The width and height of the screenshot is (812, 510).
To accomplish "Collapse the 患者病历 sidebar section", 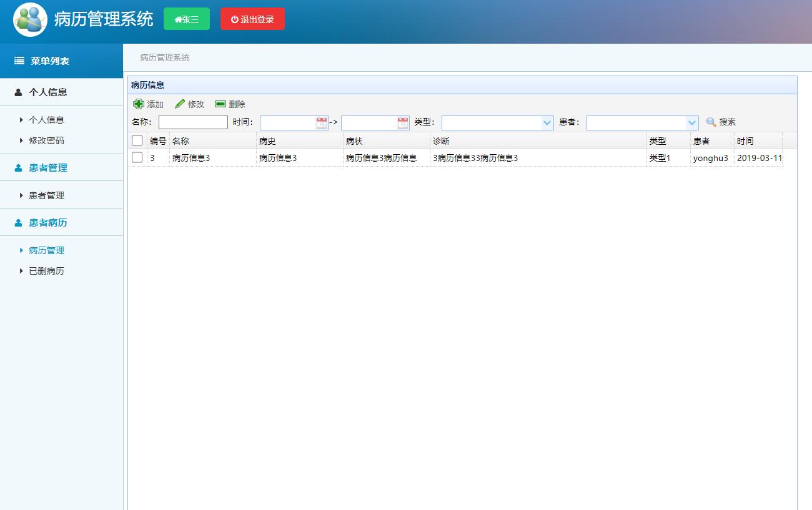I will pyautogui.click(x=49, y=222).
